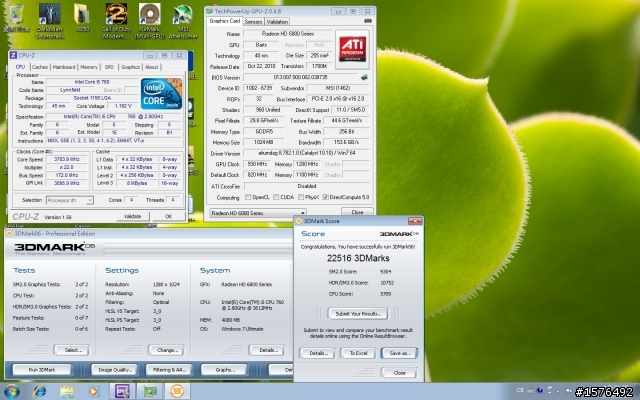
Task: Switch to the SPD tab in CPU-Z
Action: pyautogui.click(x=109, y=67)
